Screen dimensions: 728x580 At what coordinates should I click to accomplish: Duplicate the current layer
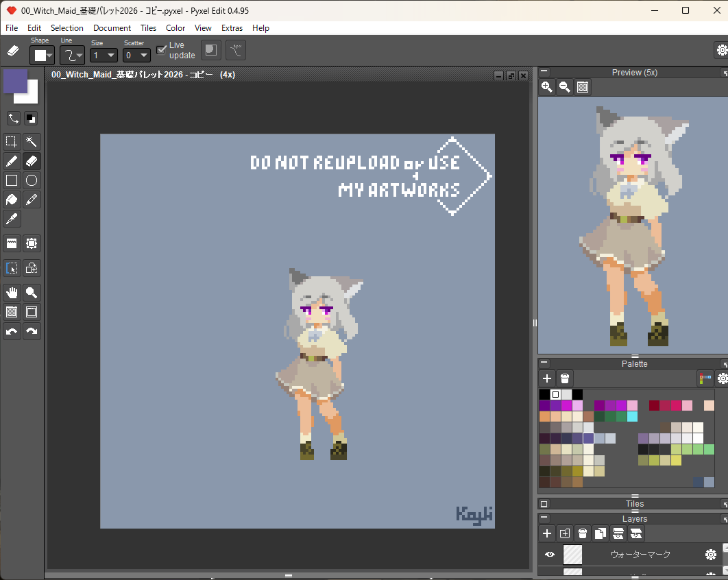pos(600,533)
